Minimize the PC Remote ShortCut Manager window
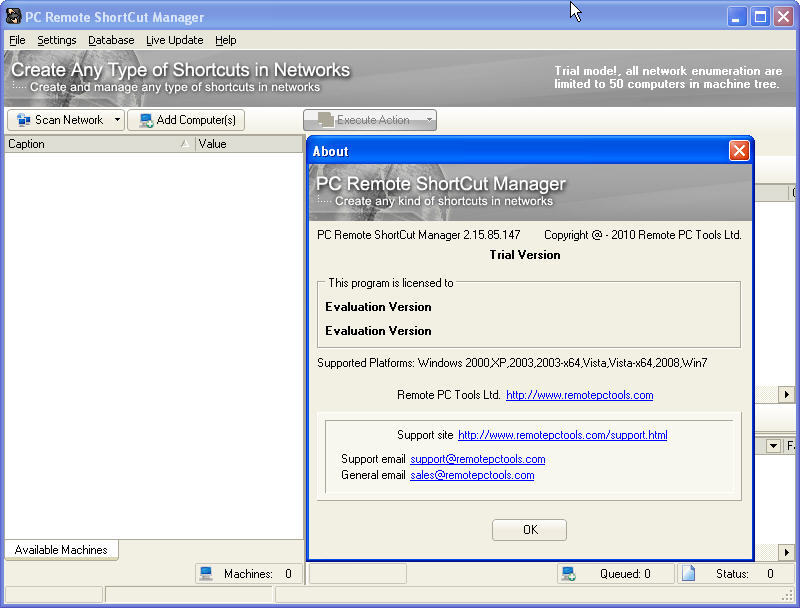This screenshot has width=800, height=608. click(736, 17)
